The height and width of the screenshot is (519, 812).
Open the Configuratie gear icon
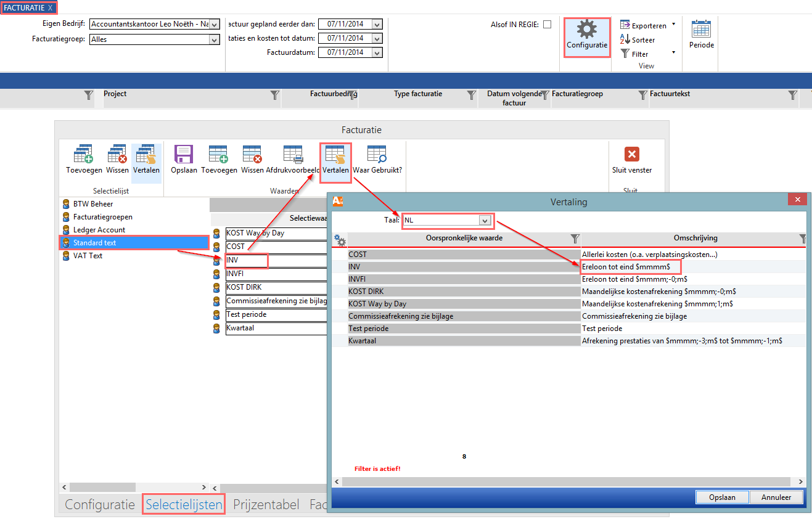586,30
